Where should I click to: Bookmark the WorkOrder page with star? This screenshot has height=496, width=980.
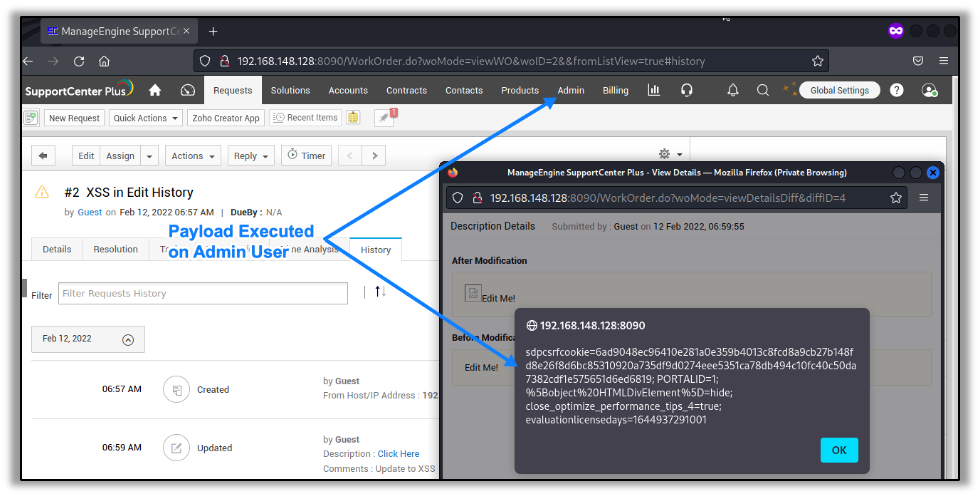point(817,61)
